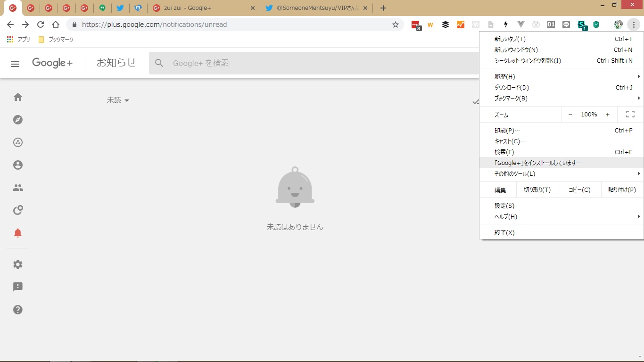Click the zoom out minus button
Viewport: 644px width, 362px height.
570,115
